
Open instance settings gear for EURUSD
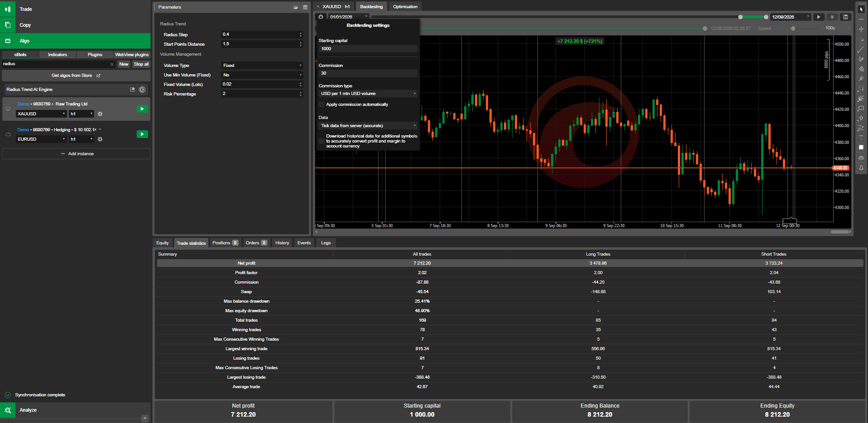coord(100,139)
